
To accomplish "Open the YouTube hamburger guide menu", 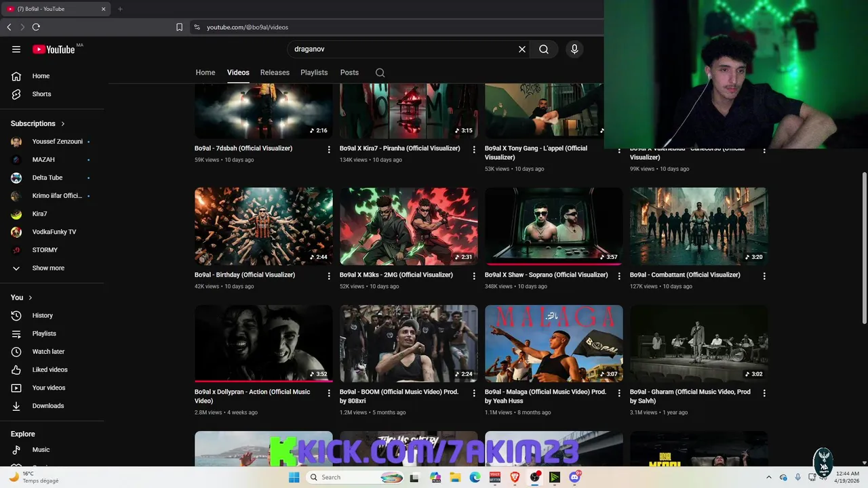I will pyautogui.click(x=16, y=49).
